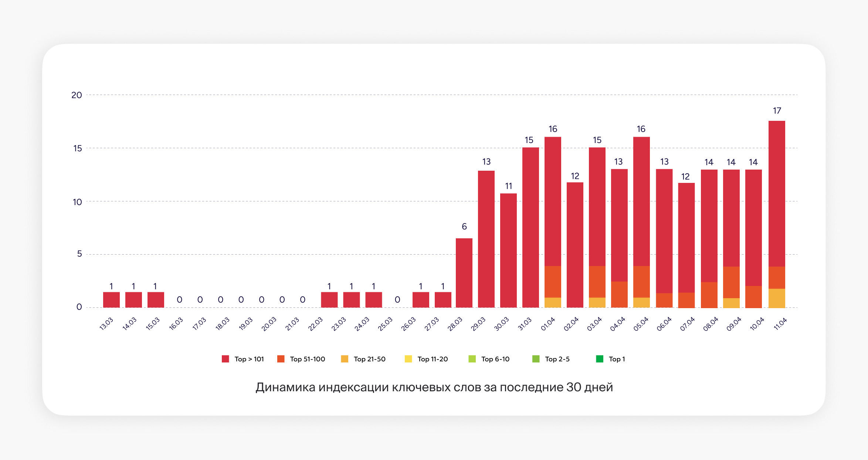Screen dimensions: 868x460
Task: Toggle the "Top > 101" legend label
Action: click(249, 359)
